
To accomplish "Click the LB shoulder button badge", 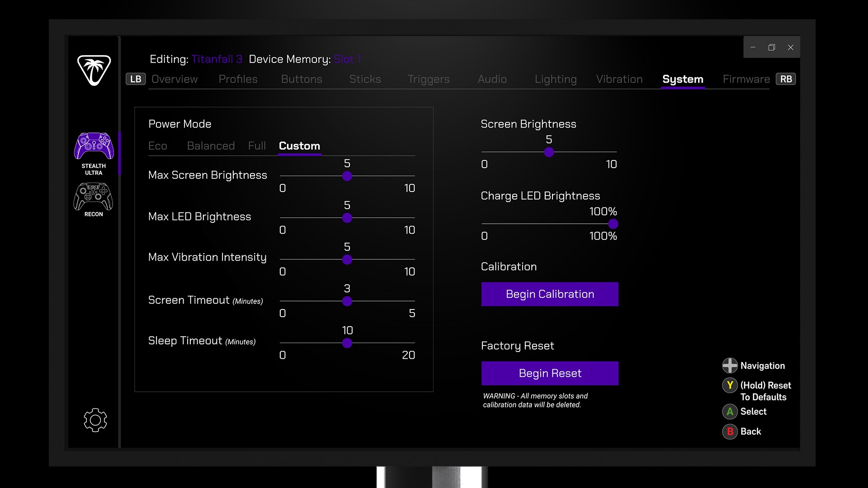I will click(x=135, y=79).
